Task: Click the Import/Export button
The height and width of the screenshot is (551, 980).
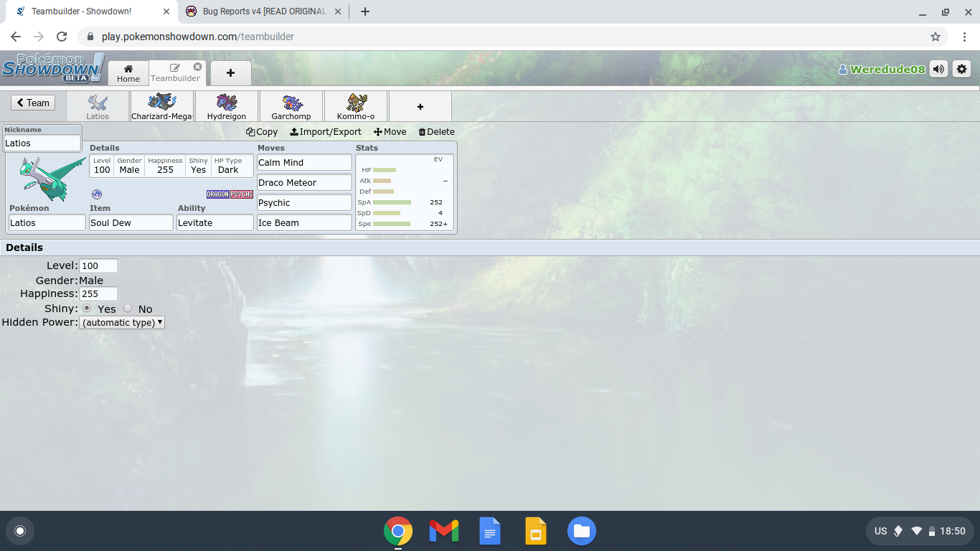Action: (326, 132)
